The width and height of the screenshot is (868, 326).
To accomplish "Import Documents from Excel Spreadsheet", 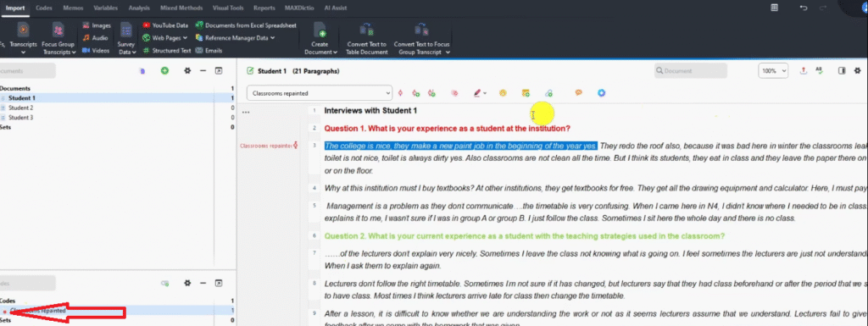I will 246,25.
